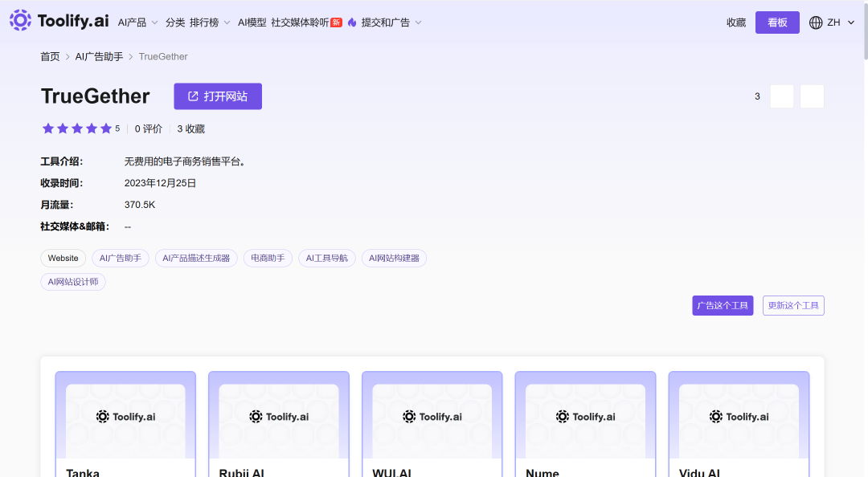
Task: Click the third rating star
Action: pos(77,128)
